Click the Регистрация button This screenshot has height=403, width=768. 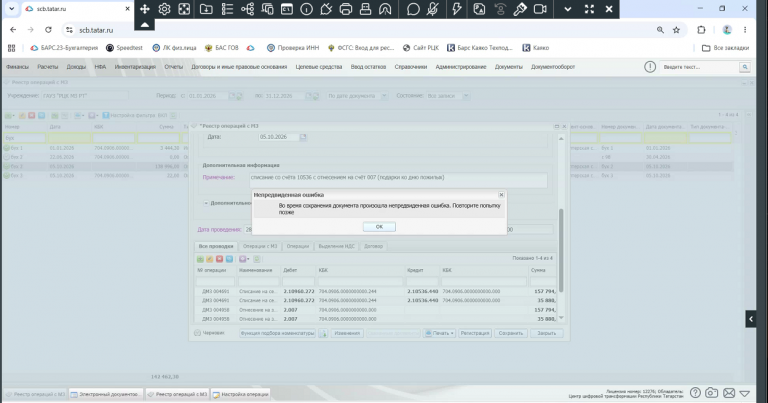475,333
